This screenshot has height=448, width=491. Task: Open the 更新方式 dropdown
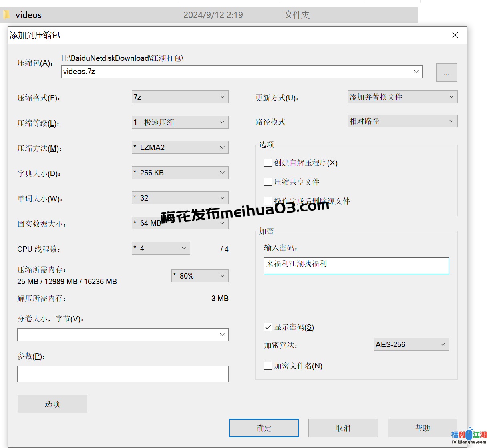[x=402, y=97]
